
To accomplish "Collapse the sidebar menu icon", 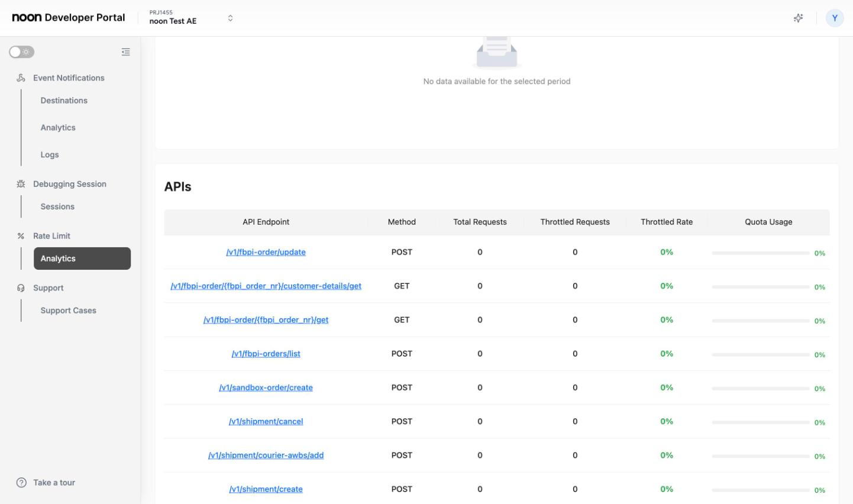I will (125, 52).
